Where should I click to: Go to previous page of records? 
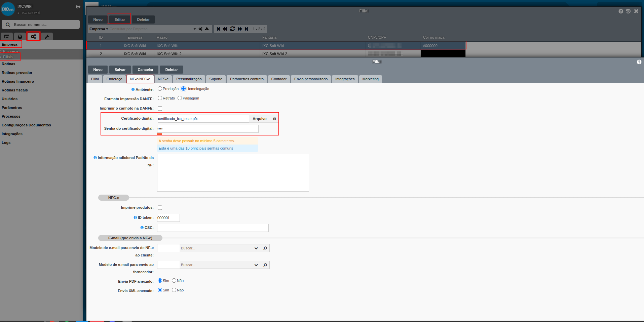(x=225, y=29)
